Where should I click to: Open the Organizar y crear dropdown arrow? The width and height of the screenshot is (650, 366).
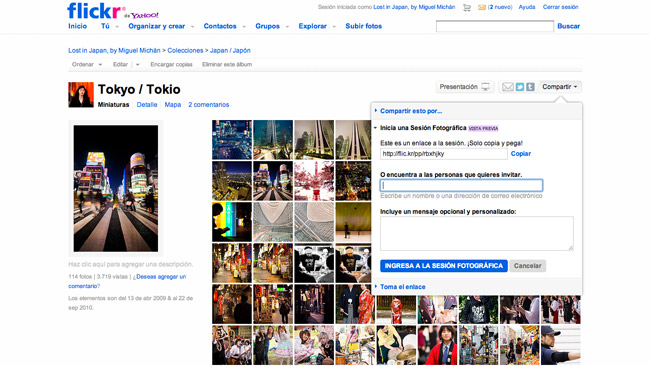click(192, 27)
